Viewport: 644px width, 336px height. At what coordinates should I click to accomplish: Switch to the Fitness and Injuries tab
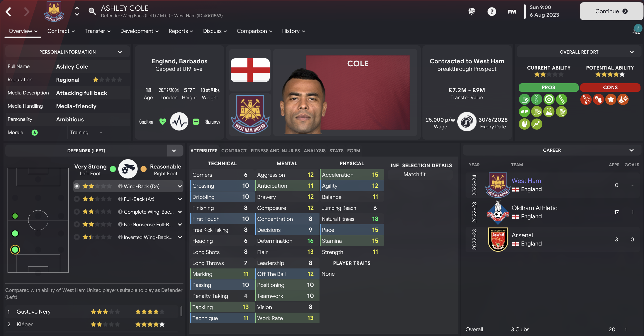(x=275, y=151)
